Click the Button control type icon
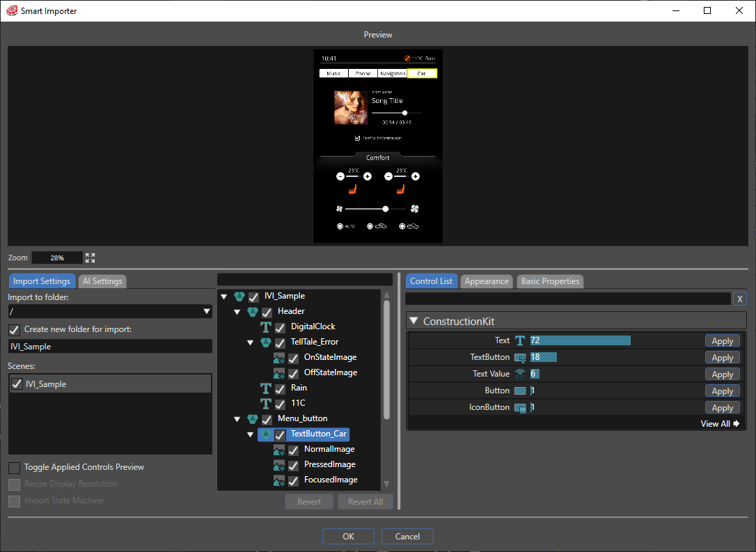This screenshot has height=552, width=756. 520,391
